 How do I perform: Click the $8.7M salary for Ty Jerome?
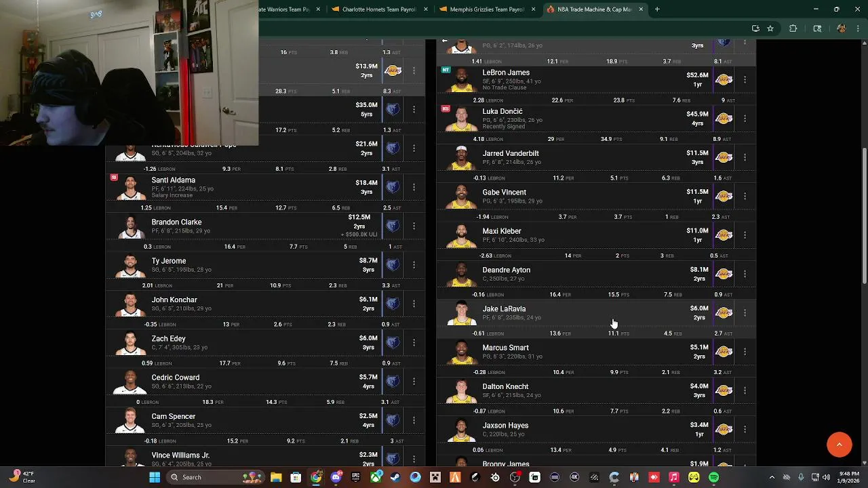[368, 261]
